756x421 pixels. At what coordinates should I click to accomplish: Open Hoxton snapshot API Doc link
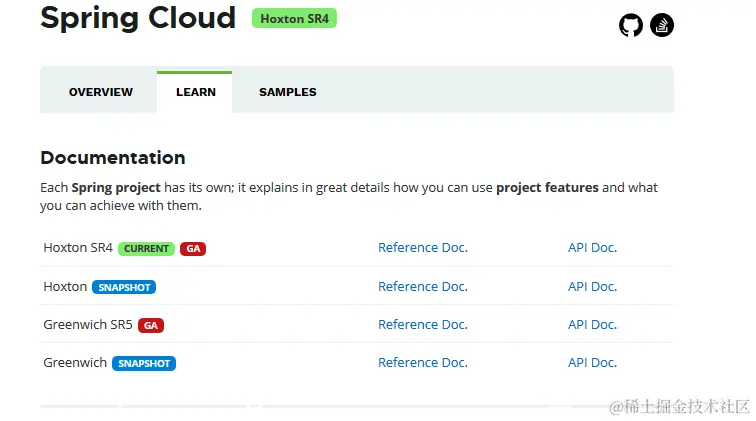point(592,287)
